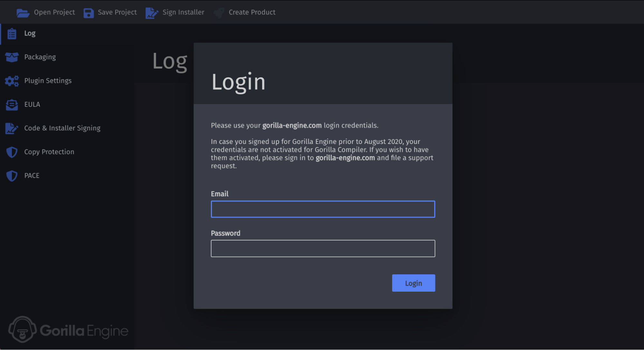This screenshot has width=644, height=350.
Task: Focus the Password input field
Action: pyautogui.click(x=323, y=249)
